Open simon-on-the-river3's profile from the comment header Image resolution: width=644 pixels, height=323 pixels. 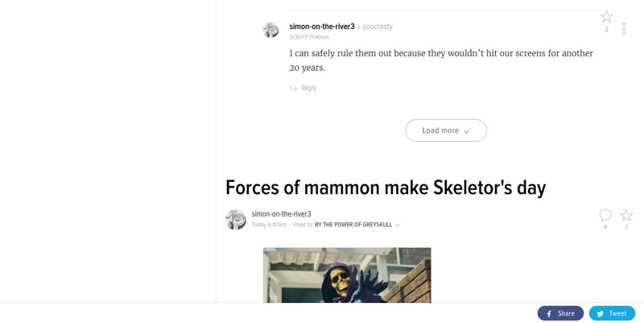point(321,27)
